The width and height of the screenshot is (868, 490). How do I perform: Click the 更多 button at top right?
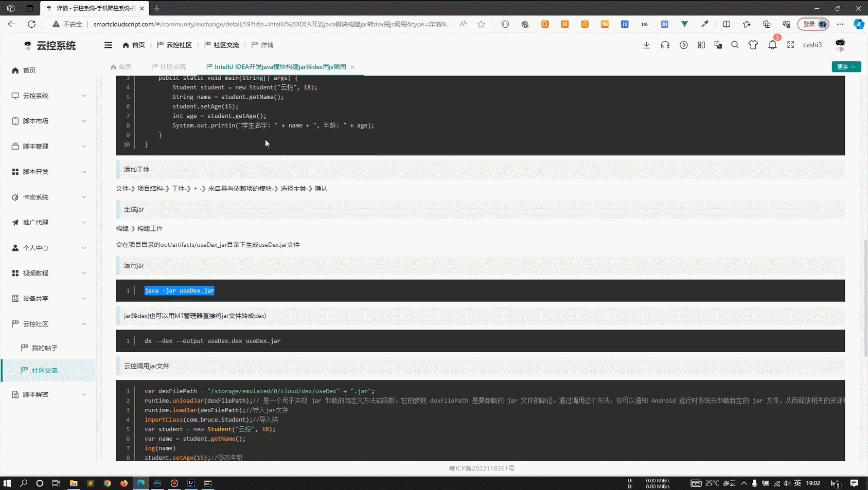[x=846, y=67]
